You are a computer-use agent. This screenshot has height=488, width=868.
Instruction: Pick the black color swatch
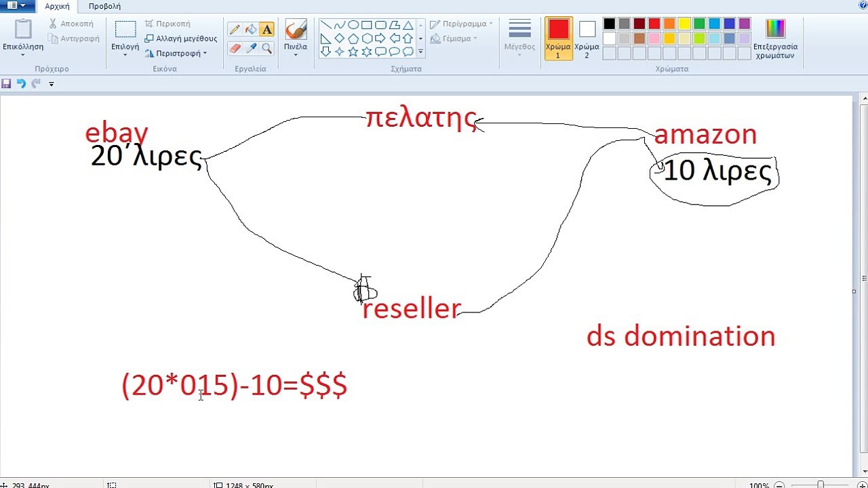[609, 24]
